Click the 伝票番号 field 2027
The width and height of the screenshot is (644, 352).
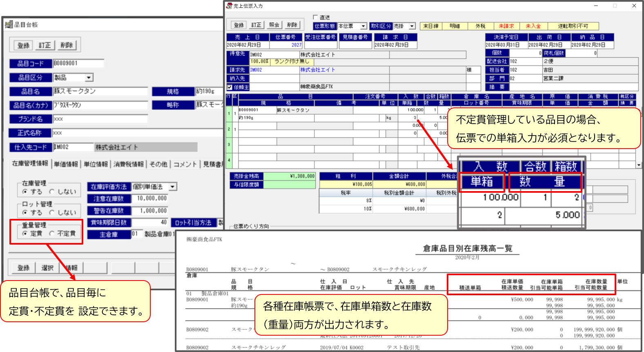[286, 45]
